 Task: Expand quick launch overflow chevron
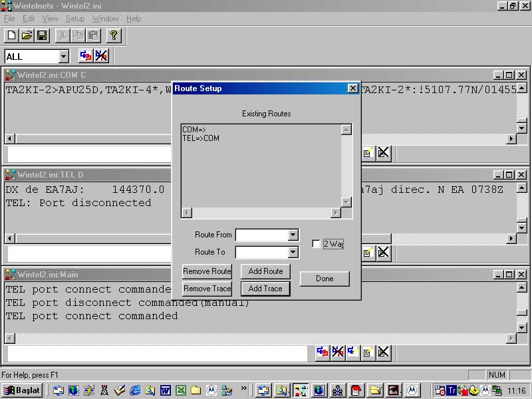point(243,388)
